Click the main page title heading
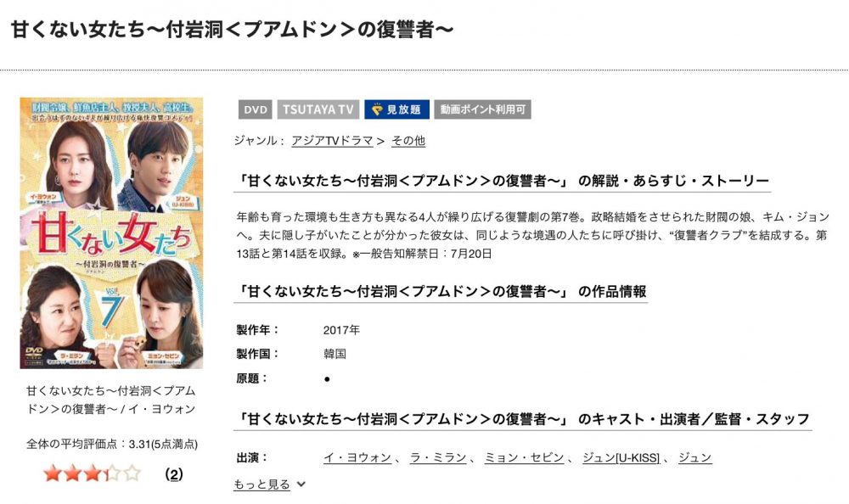The height and width of the screenshot is (504, 849). 232,30
